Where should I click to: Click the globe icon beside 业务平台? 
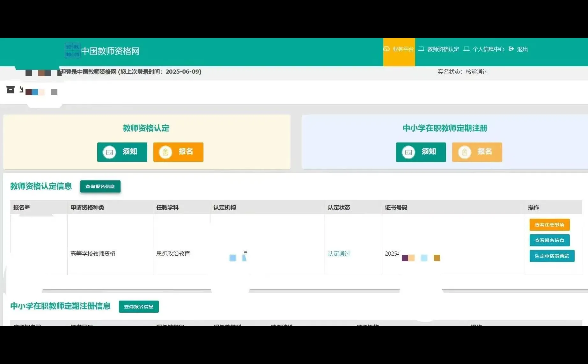click(x=386, y=49)
